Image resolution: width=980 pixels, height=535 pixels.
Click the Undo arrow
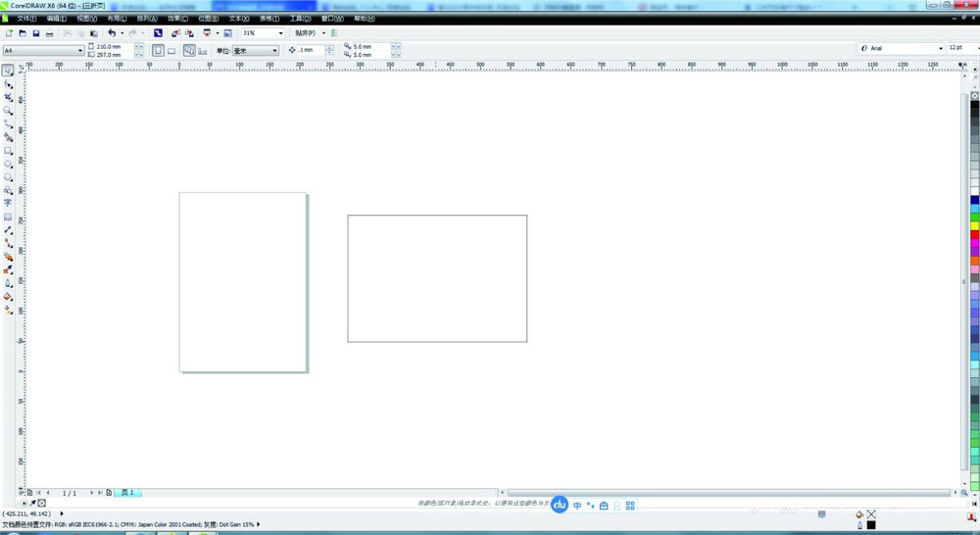[112, 33]
